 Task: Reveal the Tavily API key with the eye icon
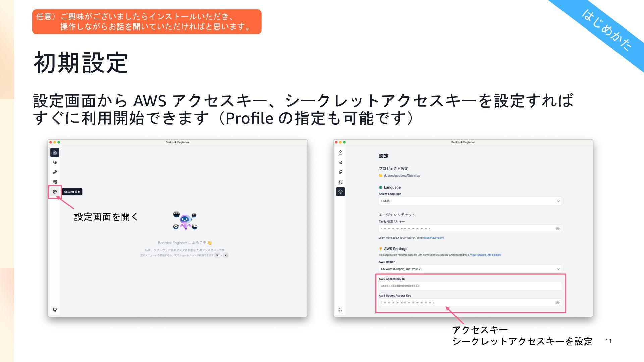[x=557, y=229]
